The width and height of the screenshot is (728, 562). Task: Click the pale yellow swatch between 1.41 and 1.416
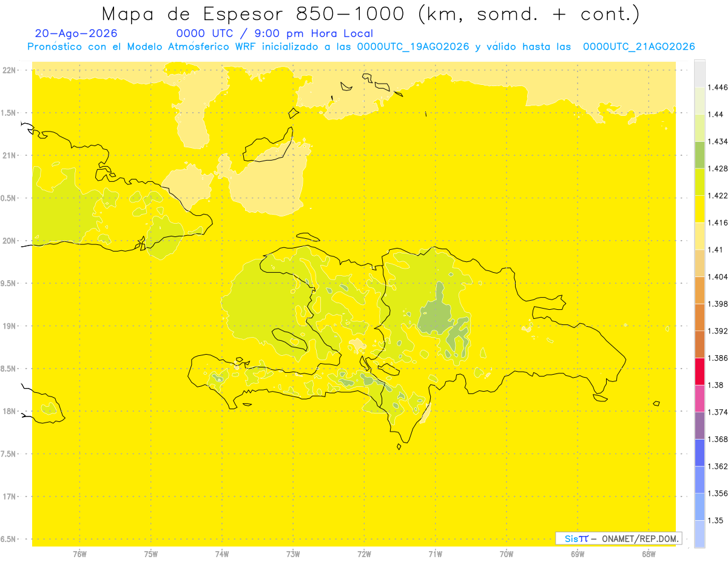699,236
